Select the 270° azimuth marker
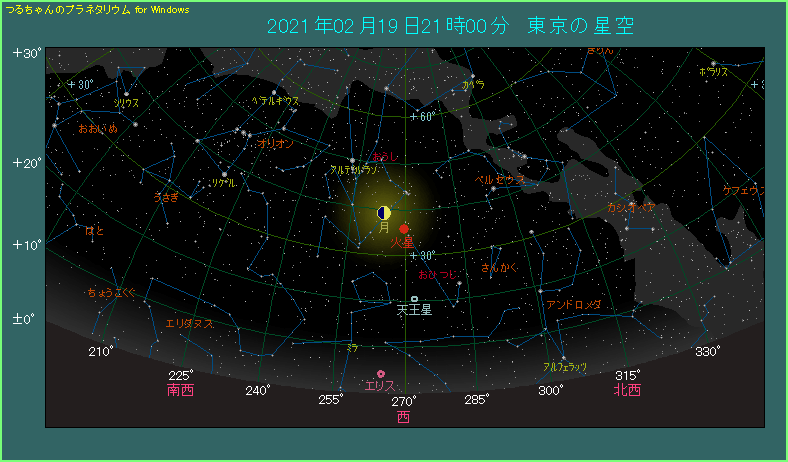 click(404, 400)
